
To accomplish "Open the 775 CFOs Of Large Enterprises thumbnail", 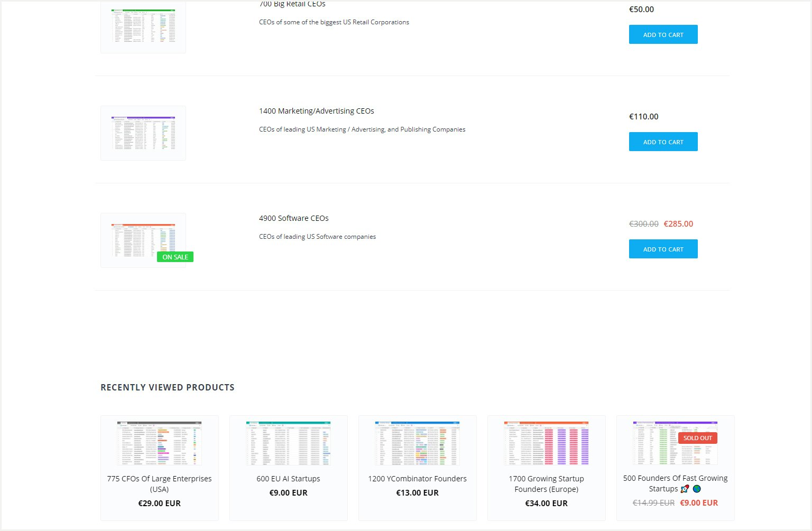I will (x=160, y=443).
